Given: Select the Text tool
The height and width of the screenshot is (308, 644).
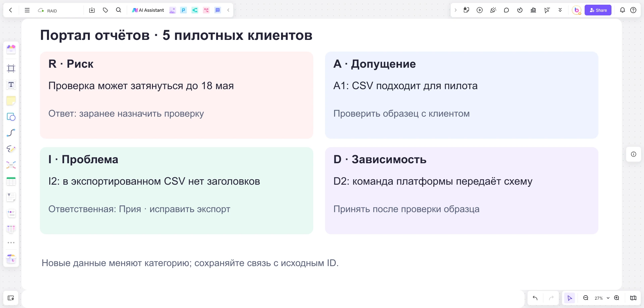Looking at the screenshot, I should click(11, 84).
